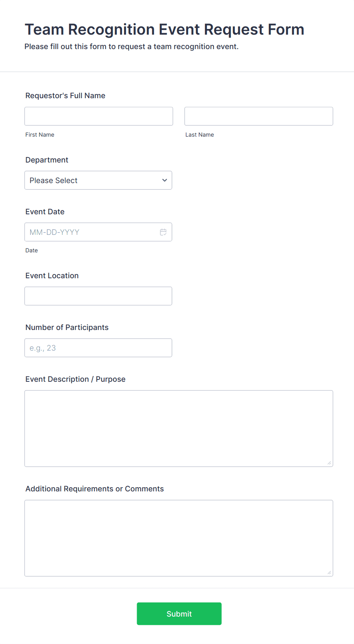Click the Department field label
Screen dimensions: 354x644
tap(47, 160)
